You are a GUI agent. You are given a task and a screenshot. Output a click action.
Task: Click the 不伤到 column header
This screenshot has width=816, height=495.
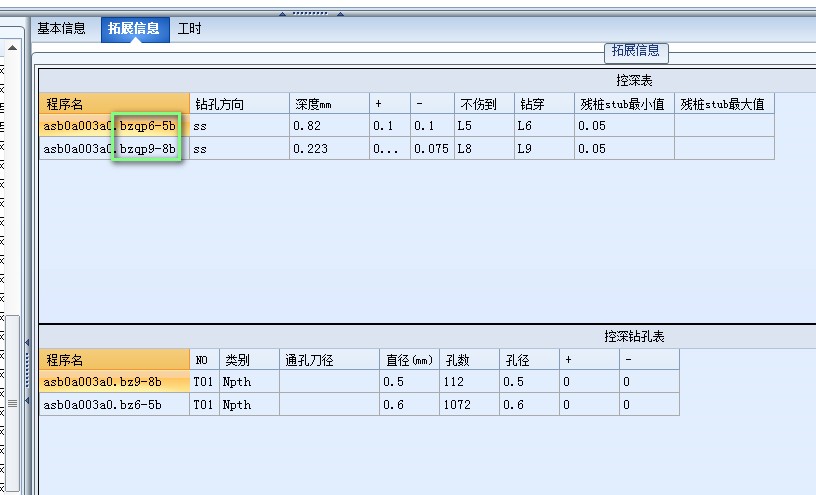[484, 104]
